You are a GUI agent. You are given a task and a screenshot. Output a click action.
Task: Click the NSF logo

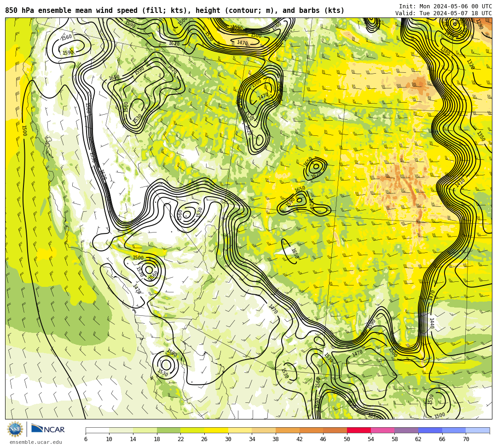tap(15, 429)
